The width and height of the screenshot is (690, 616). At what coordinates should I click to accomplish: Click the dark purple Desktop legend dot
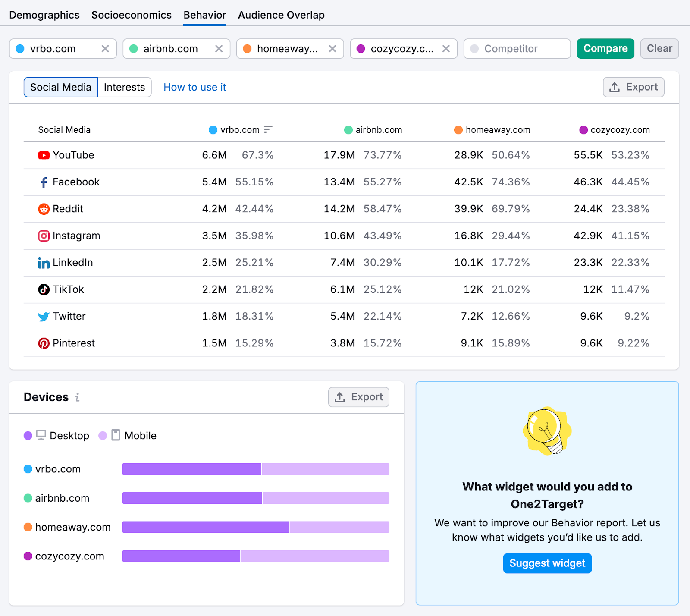click(x=28, y=436)
